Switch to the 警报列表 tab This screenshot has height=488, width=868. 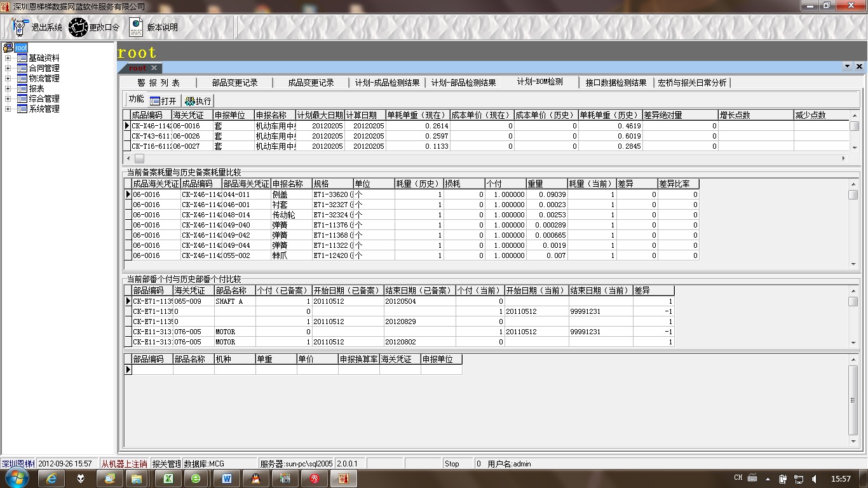pyautogui.click(x=158, y=83)
